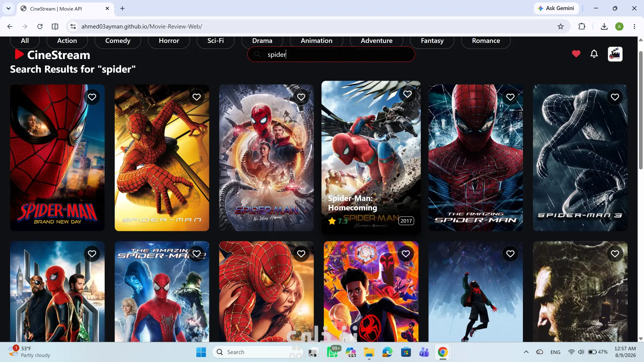Open notifications bell icon
Viewport: 644px width, 362px height.
coord(594,54)
